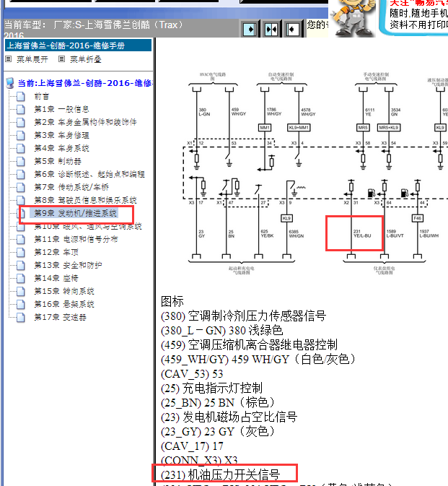Click the document icon beside 第15章 转向系统
448x486 pixels.
click(21, 291)
